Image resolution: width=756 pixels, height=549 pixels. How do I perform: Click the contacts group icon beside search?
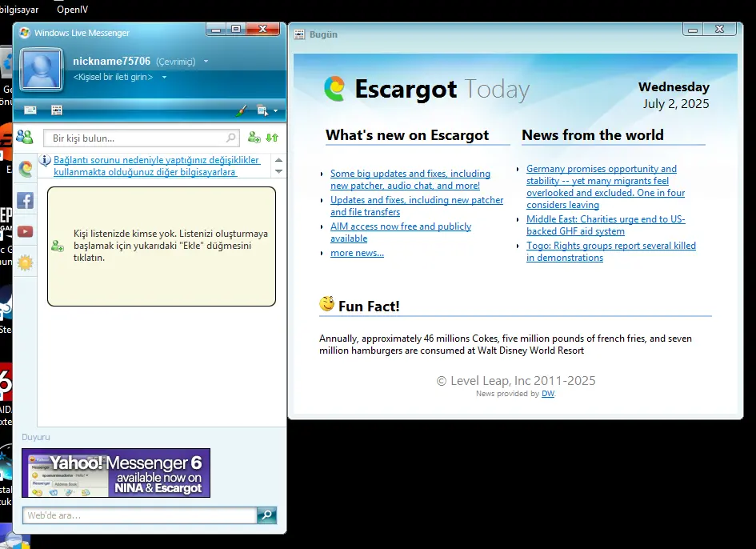(25, 138)
